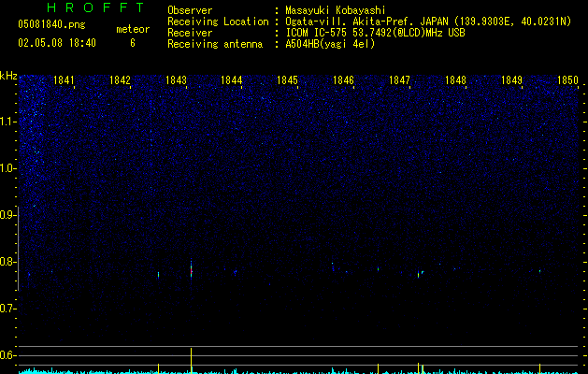Screen dimensions: 588x374
Task: Select the A504HB(yagi 4el) antenna text
Action: [x=330, y=44]
